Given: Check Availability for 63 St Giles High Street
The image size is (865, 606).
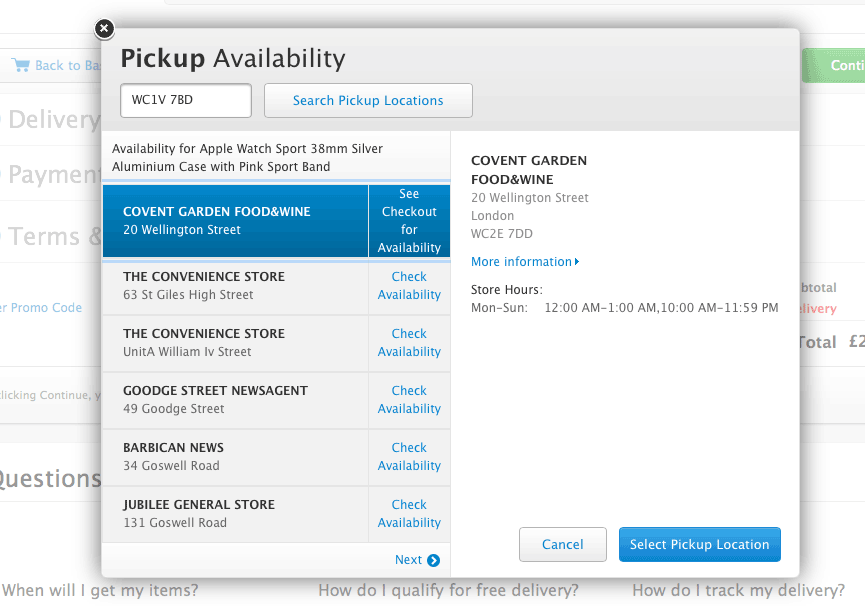Looking at the screenshot, I should [x=409, y=286].
